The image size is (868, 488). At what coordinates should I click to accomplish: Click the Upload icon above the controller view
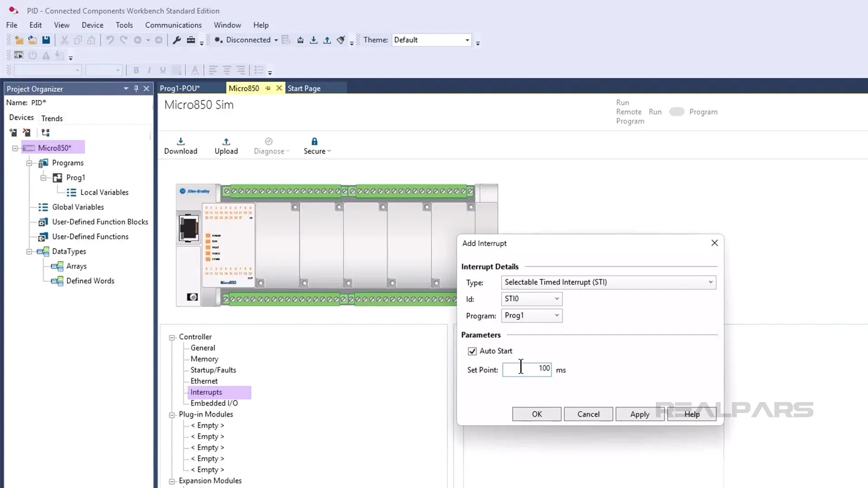(226, 145)
